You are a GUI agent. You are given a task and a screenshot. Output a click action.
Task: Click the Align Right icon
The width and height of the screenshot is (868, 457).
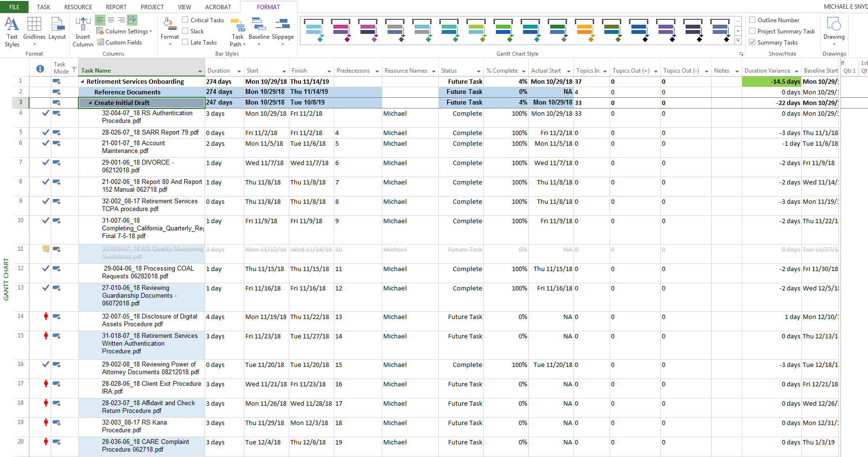121,20
